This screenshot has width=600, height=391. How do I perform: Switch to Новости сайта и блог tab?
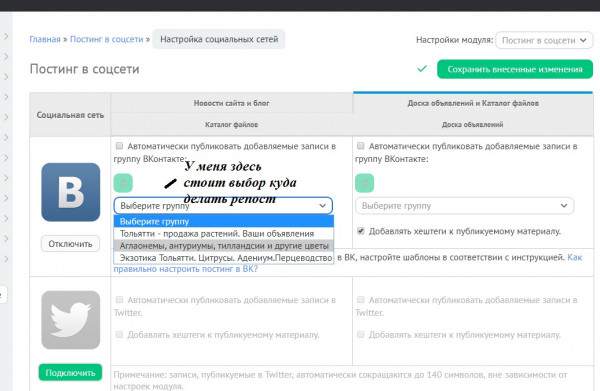(x=232, y=103)
